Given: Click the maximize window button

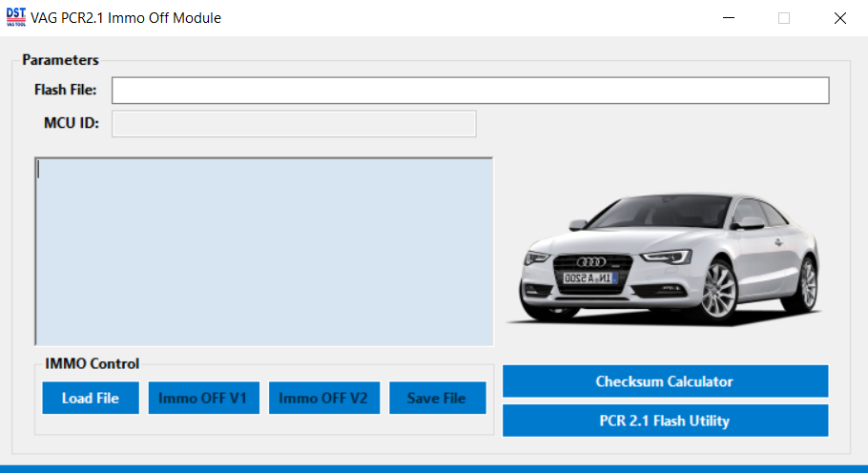Looking at the screenshot, I should tap(784, 18).
